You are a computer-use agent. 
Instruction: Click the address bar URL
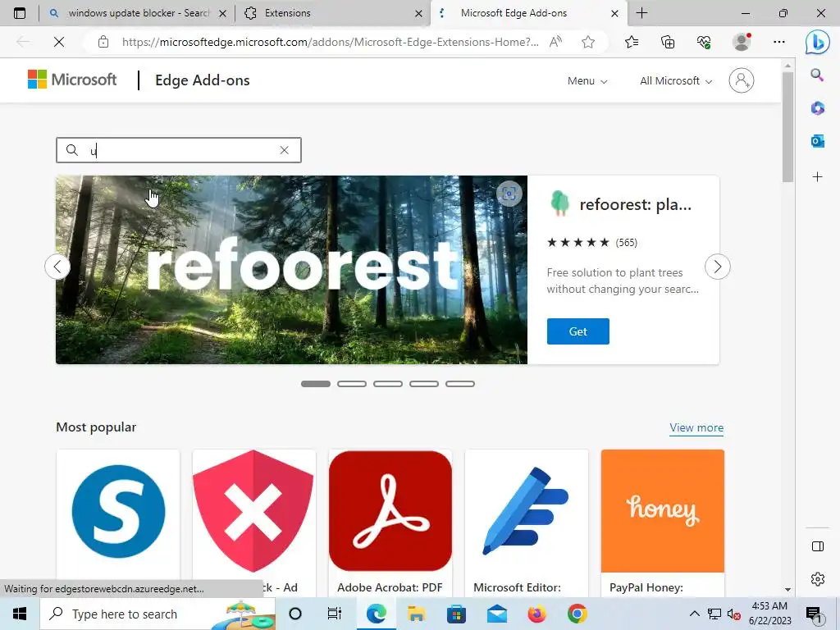pyautogui.click(x=330, y=42)
